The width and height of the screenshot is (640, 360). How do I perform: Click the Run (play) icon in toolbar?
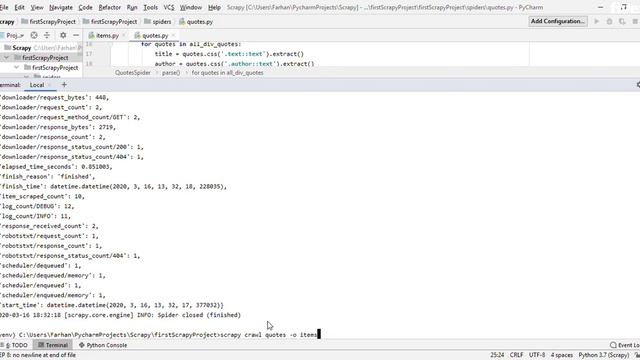597,21
